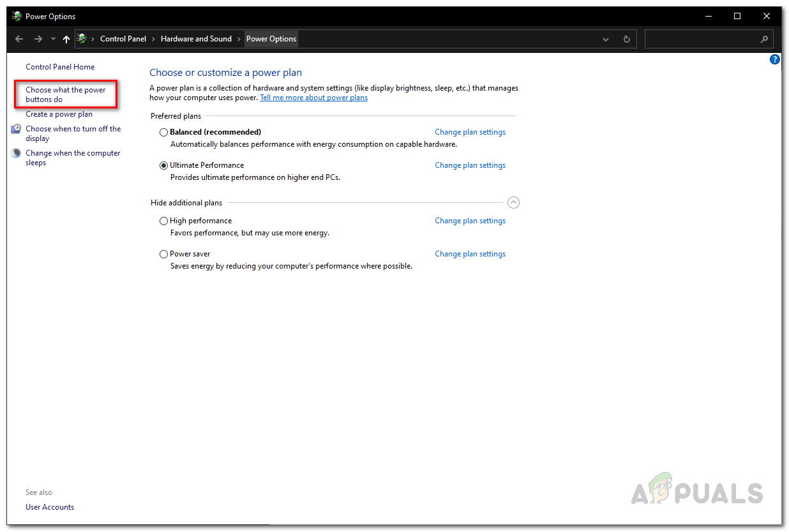Go to Hardware and Sound breadcrumb

coord(196,39)
